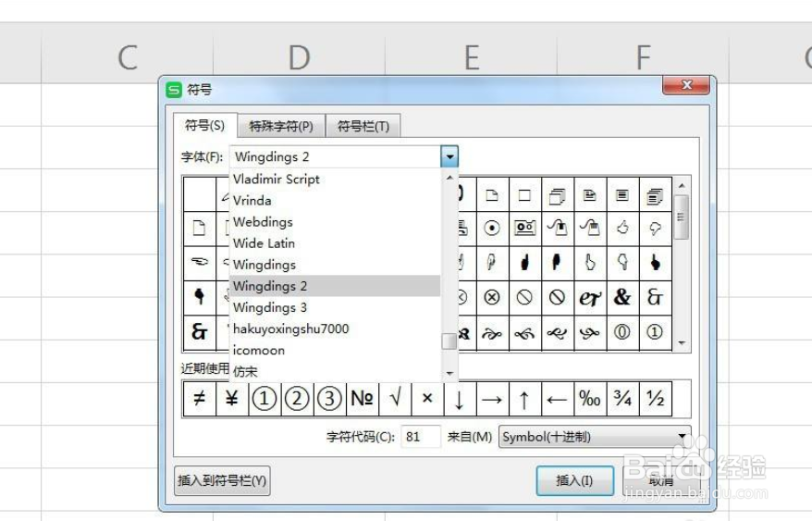Select the empty square symbol in the grid

point(524,195)
